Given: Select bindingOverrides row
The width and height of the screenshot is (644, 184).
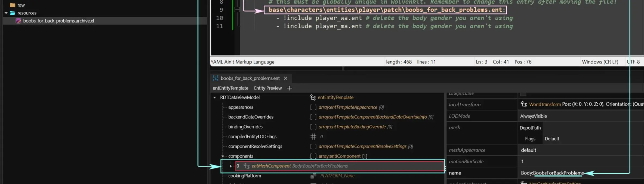Looking at the screenshot, I should point(328,127).
